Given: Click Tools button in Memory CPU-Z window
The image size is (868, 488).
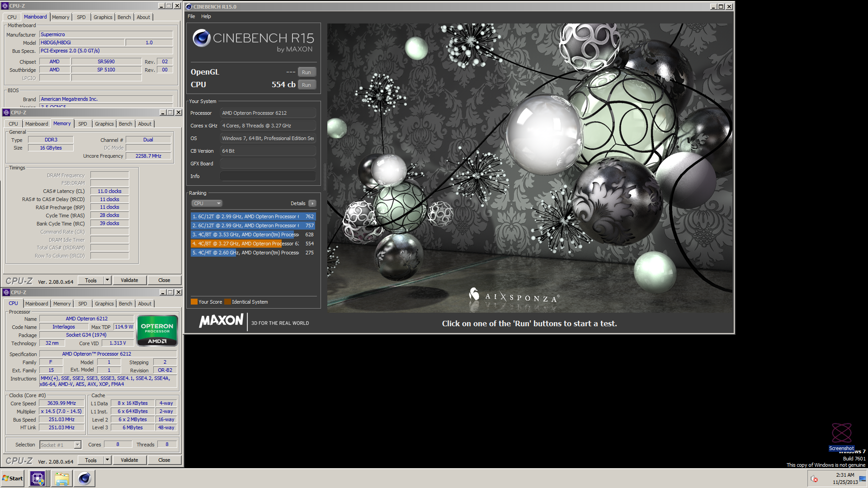Looking at the screenshot, I should [x=91, y=280].
